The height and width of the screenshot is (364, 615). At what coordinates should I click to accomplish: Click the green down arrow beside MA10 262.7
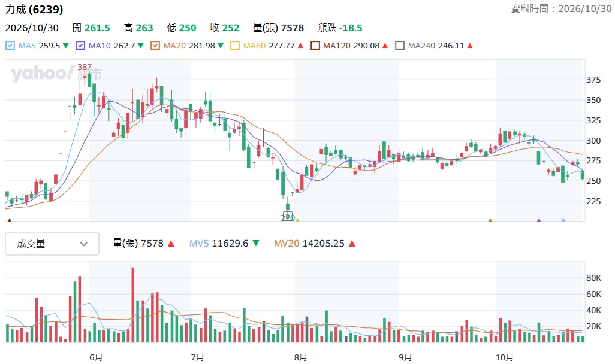tap(140, 46)
